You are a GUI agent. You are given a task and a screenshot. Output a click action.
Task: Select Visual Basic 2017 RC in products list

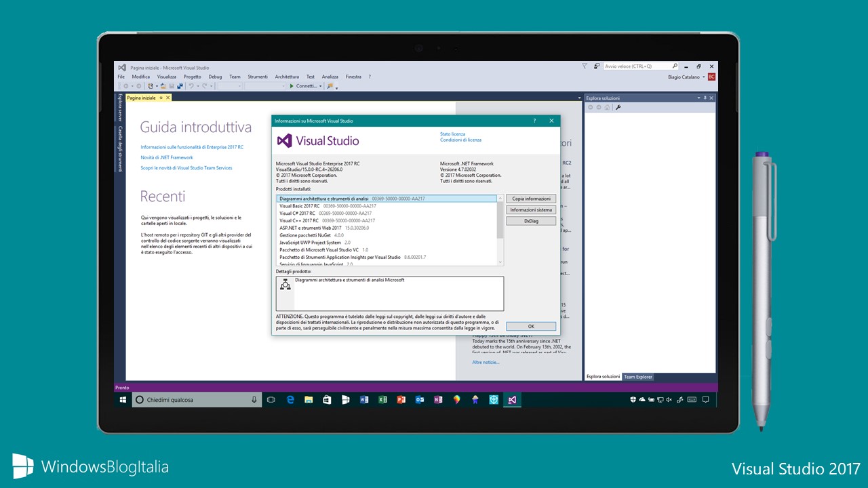[387, 206]
